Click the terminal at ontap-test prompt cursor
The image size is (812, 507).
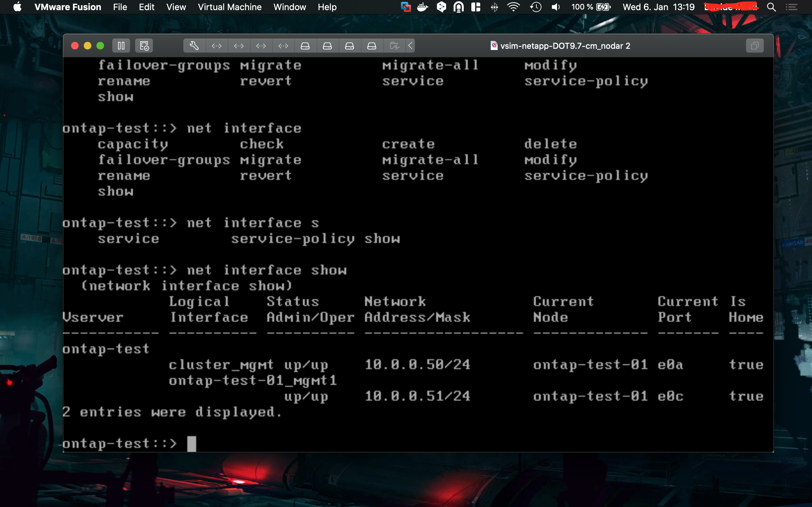[192, 444]
